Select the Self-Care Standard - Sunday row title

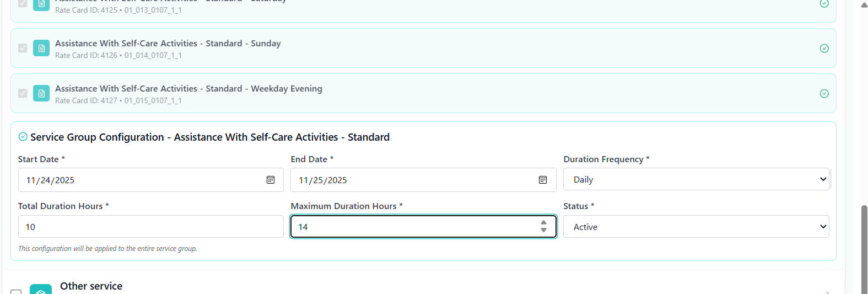pyautogui.click(x=168, y=43)
